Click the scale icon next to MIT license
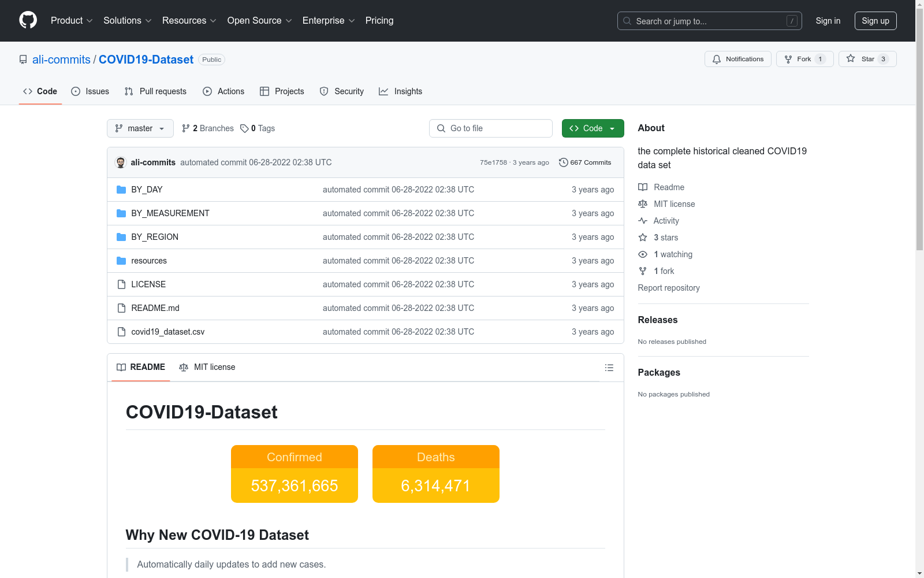The image size is (924, 578). [x=643, y=204]
